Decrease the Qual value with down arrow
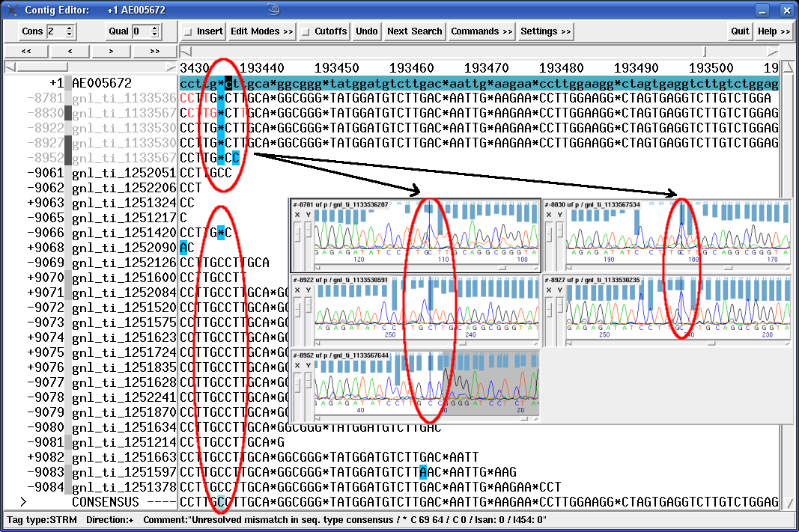799x532 pixels. pyautogui.click(x=156, y=34)
